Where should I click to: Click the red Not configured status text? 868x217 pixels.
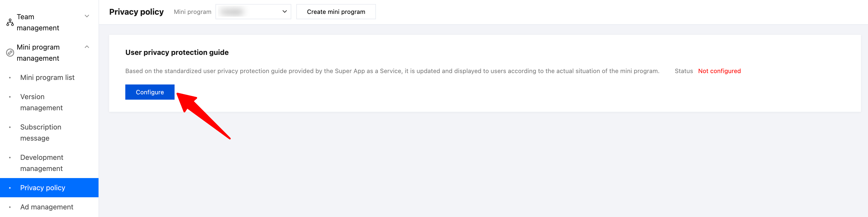click(x=719, y=71)
